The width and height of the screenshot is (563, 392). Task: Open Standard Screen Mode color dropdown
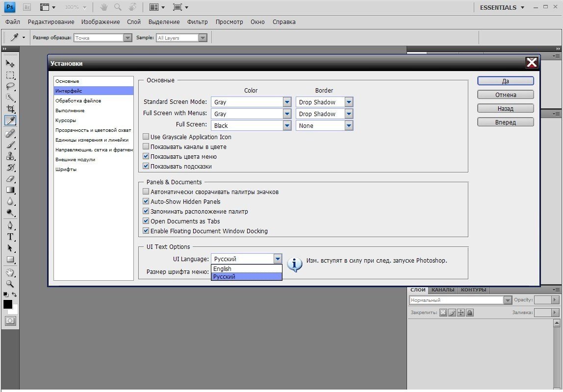tap(287, 102)
